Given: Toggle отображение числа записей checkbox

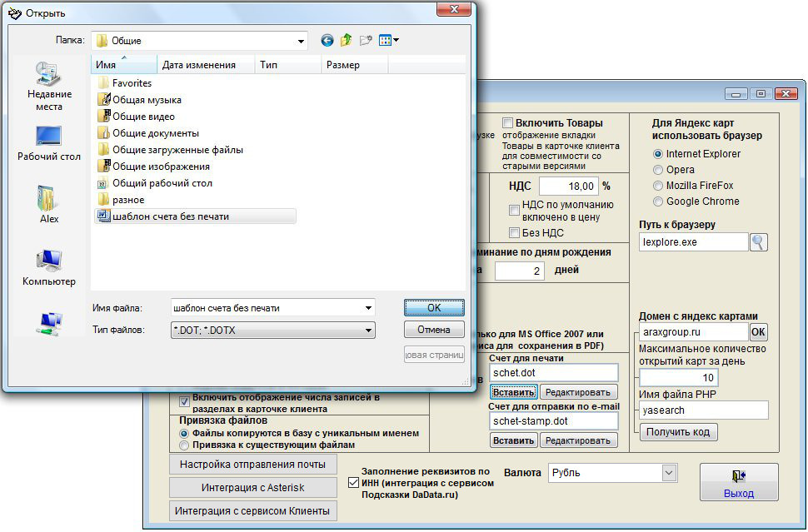Looking at the screenshot, I should coord(184,402).
